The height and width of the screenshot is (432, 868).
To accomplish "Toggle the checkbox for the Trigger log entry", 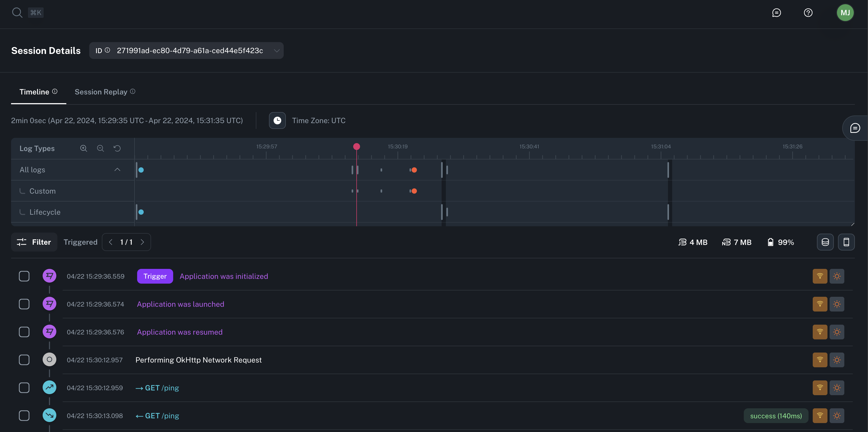I will pos(24,276).
